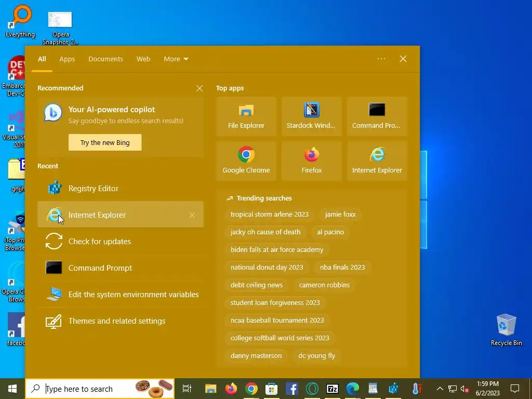This screenshot has width=532, height=399.
Task: Launch Command Prompt from Recent list
Action: pos(121,268)
